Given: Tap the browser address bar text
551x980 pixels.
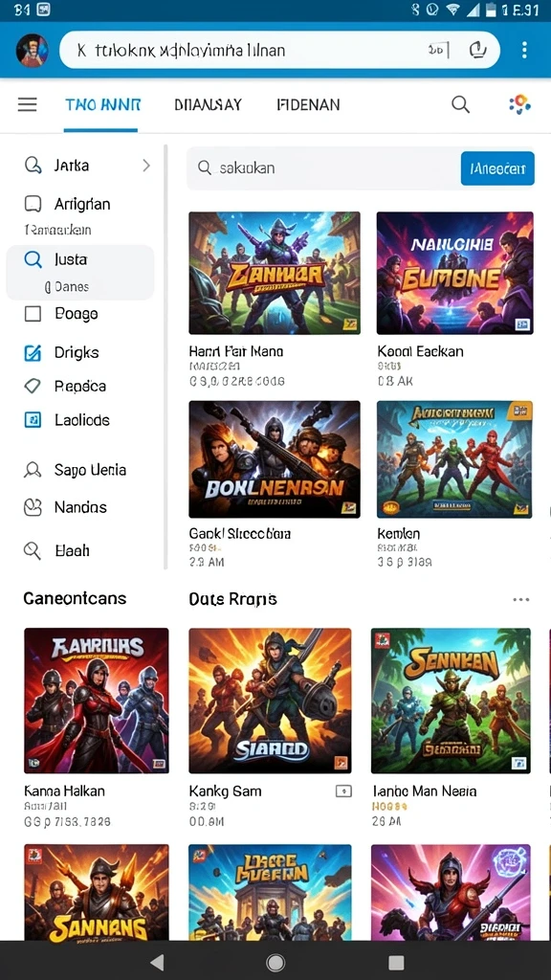Looking at the screenshot, I should point(181,50).
